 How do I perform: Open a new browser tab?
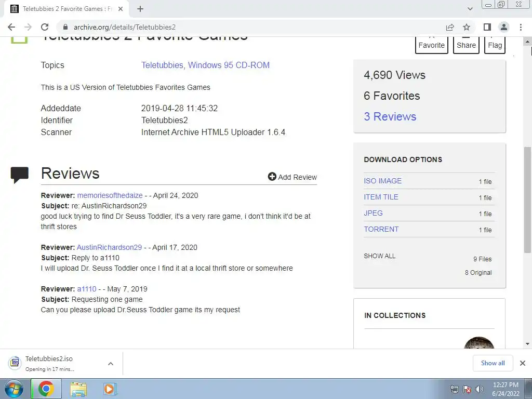(x=140, y=9)
